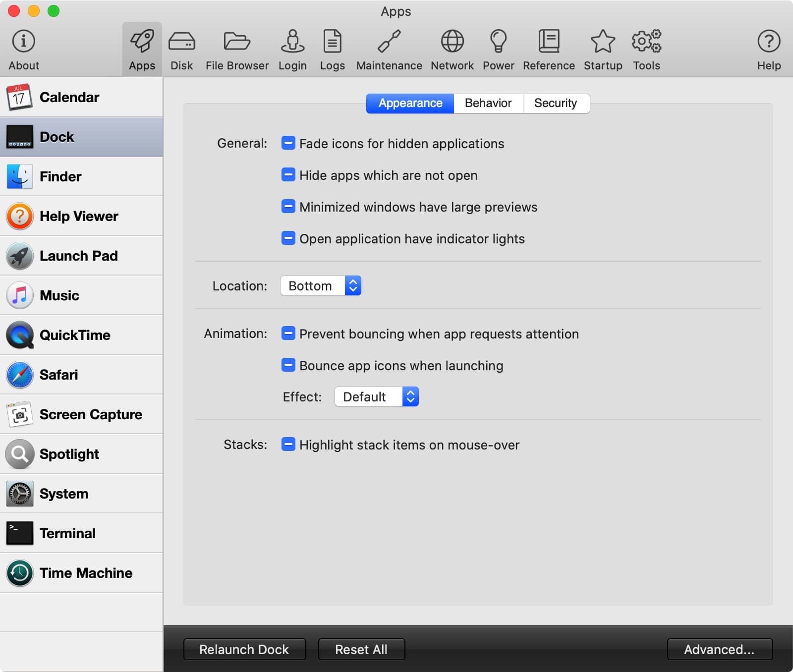The width and height of the screenshot is (793, 672).
Task: Select Time Machine in the sidebar
Action: point(81,573)
